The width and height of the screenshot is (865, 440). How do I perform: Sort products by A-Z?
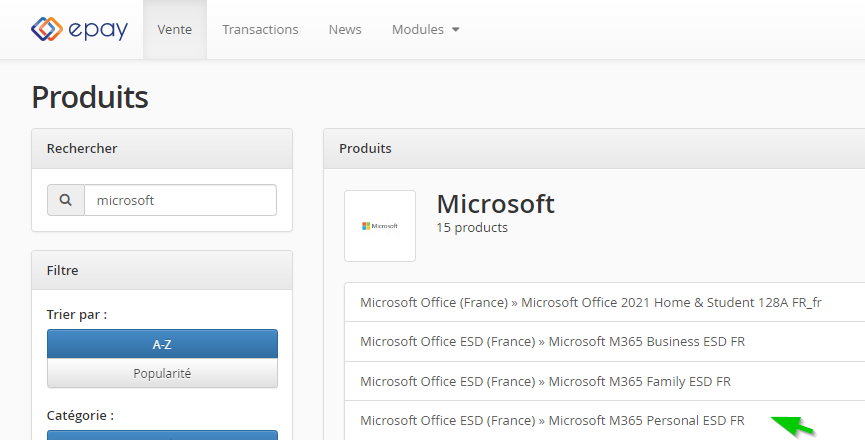click(x=162, y=345)
